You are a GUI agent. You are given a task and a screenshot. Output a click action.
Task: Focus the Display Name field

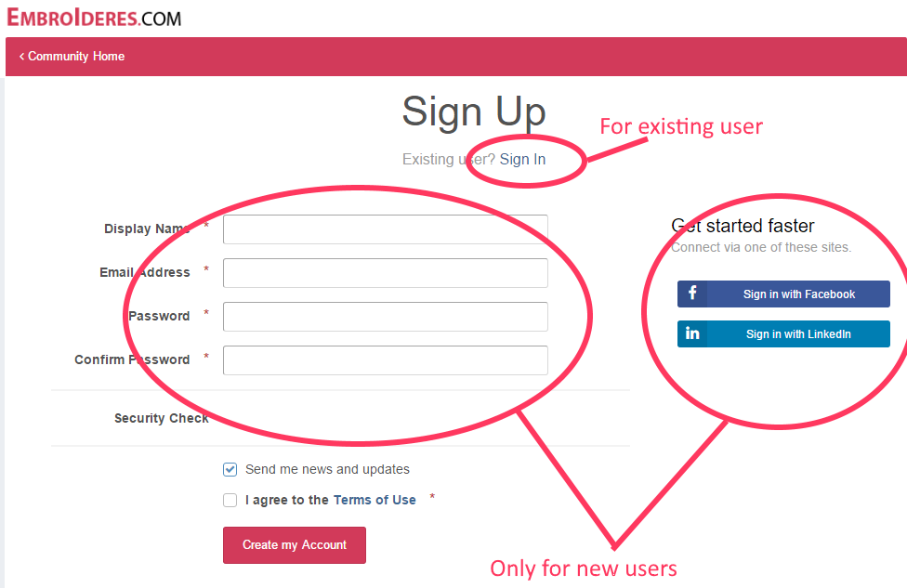pyautogui.click(x=386, y=229)
